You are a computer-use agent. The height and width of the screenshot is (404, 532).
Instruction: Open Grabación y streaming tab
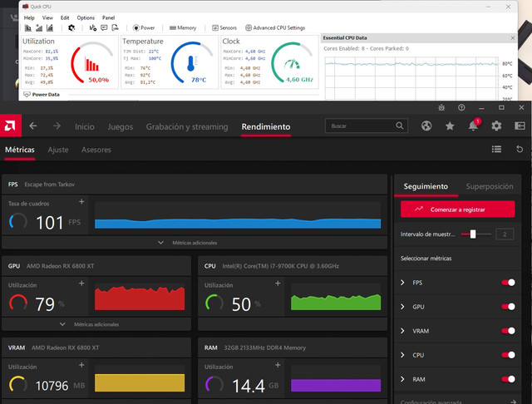[187, 126]
